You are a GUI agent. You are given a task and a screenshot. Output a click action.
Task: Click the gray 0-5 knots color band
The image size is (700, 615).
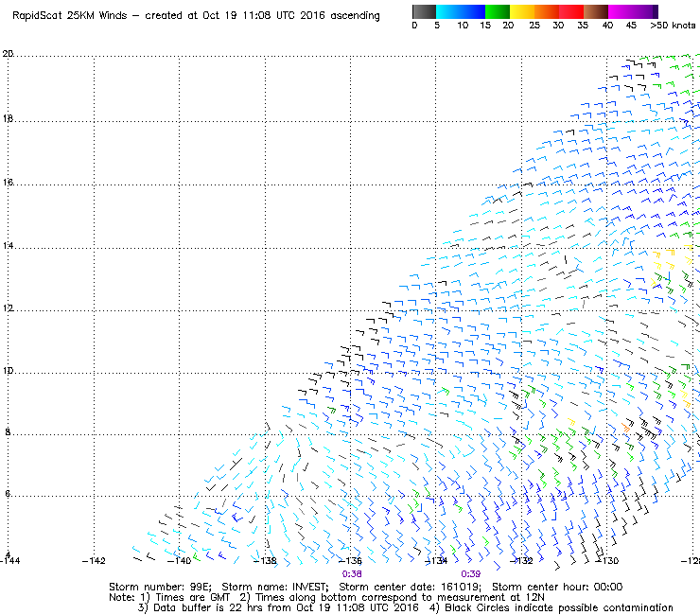pos(424,11)
